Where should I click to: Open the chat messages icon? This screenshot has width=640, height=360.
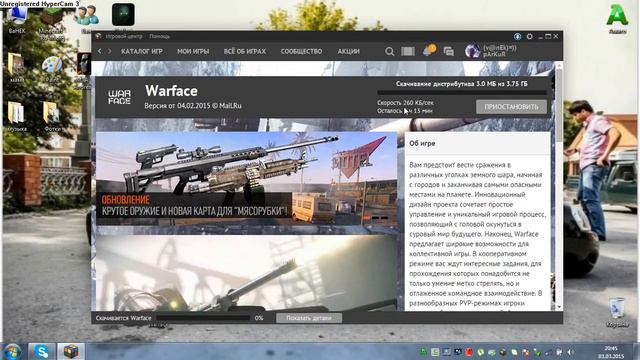[x=449, y=51]
